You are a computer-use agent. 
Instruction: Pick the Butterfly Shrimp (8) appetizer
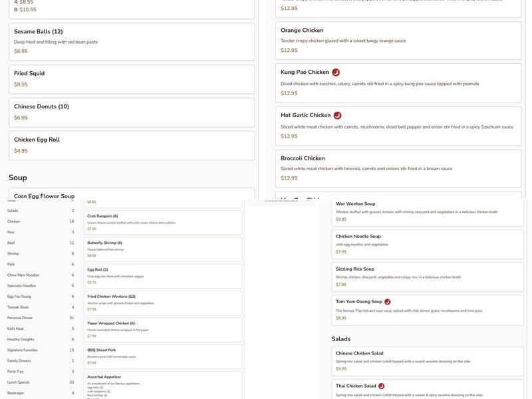(162, 249)
